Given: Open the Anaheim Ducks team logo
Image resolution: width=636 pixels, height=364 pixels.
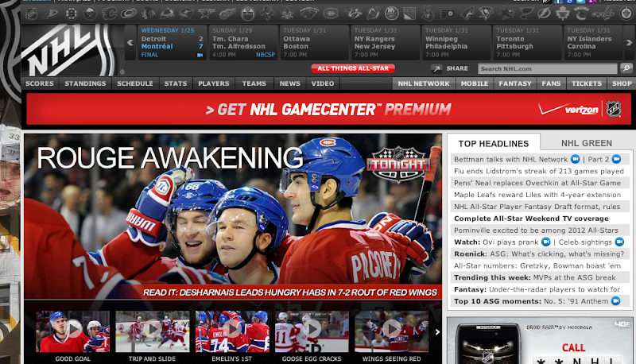Looking at the screenshot, I should (51, 14).
